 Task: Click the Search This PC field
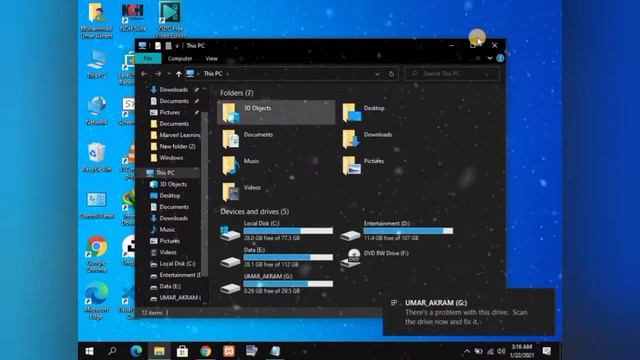452,74
